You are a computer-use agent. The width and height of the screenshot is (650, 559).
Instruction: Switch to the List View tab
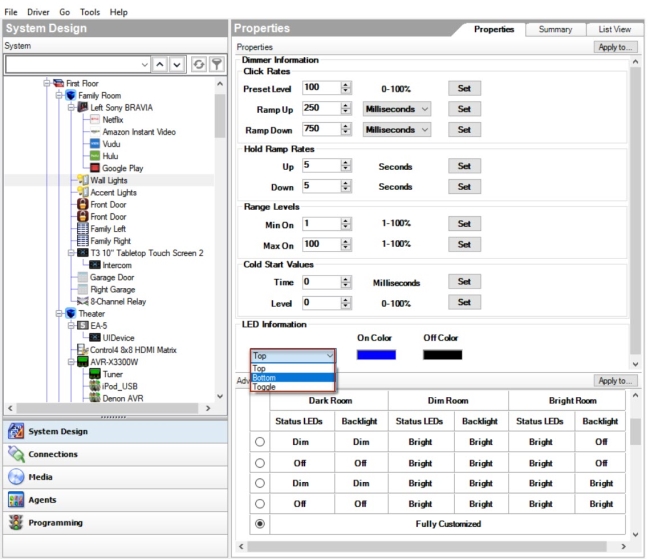(614, 29)
